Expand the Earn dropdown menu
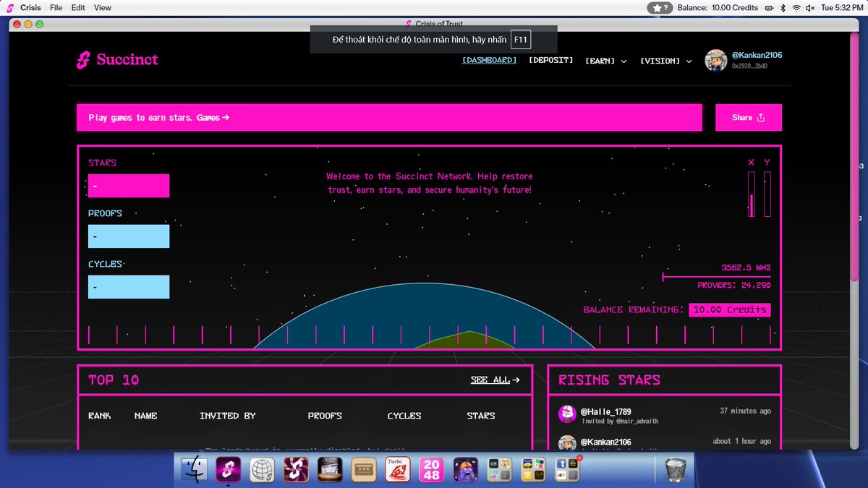 pos(606,61)
